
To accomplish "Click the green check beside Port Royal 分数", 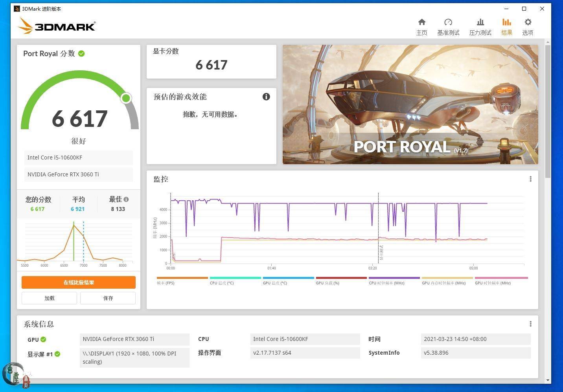I will pos(81,53).
